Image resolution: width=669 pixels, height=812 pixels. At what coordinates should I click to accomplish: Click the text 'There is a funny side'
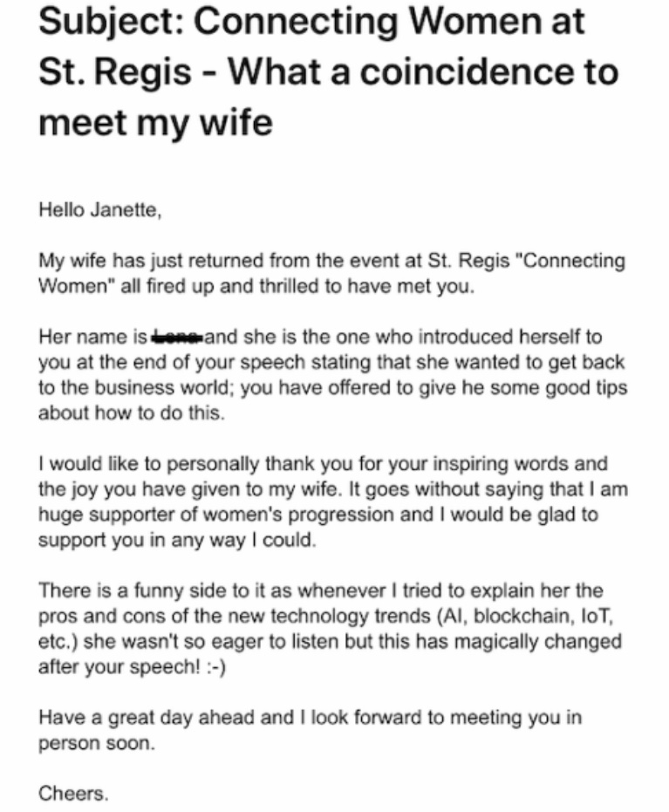pos(115,593)
